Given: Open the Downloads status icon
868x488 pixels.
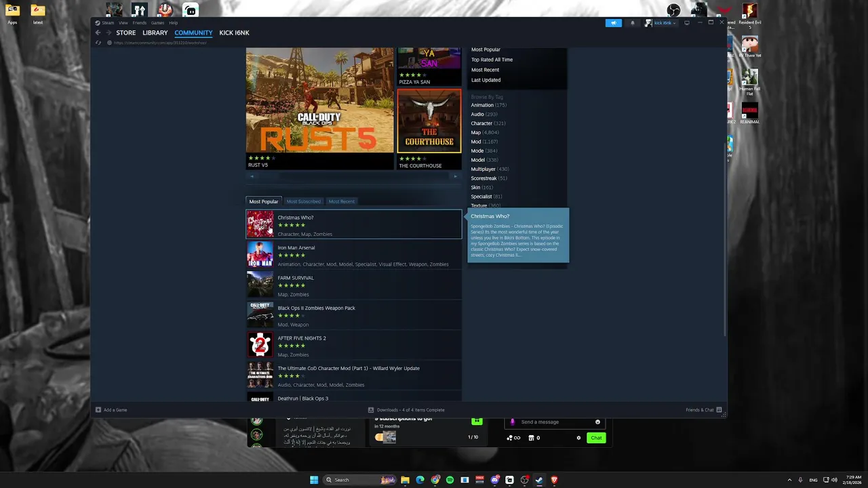Looking at the screenshot, I should pos(371,409).
